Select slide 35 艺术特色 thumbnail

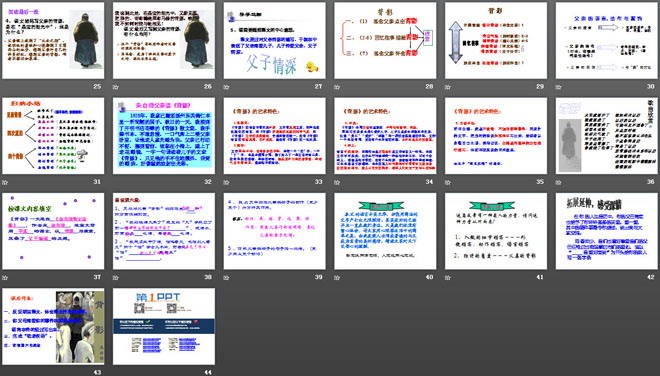pyautogui.click(x=496, y=136)
